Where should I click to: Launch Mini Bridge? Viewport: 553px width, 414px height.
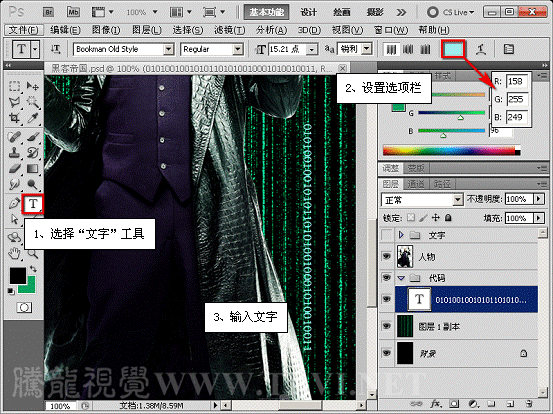click(x=73, y=12)
